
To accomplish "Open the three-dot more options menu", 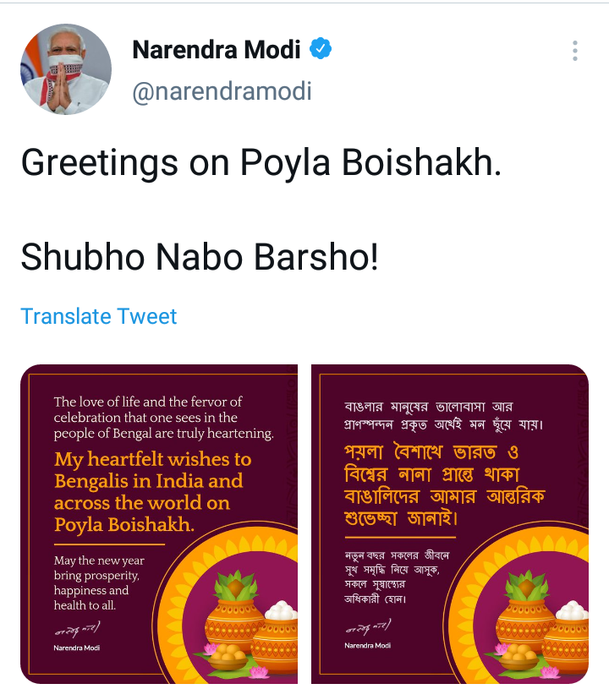I will [x=575, y=51].
